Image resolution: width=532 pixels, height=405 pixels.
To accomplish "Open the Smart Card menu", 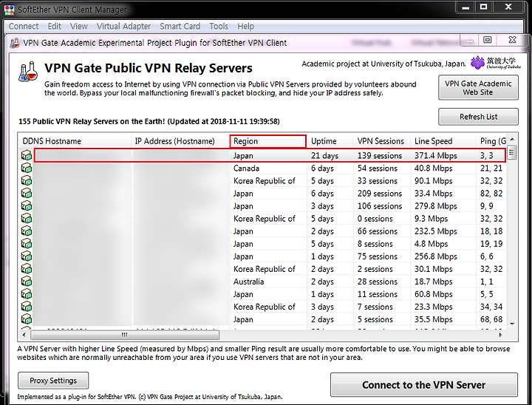I will click(180, 26).
